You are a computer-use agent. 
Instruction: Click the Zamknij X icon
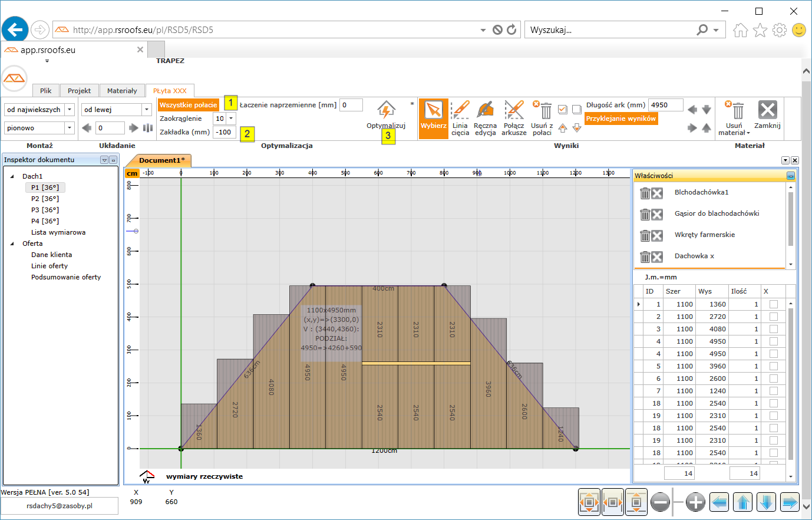pyautogui.click(x=767, y=110)
